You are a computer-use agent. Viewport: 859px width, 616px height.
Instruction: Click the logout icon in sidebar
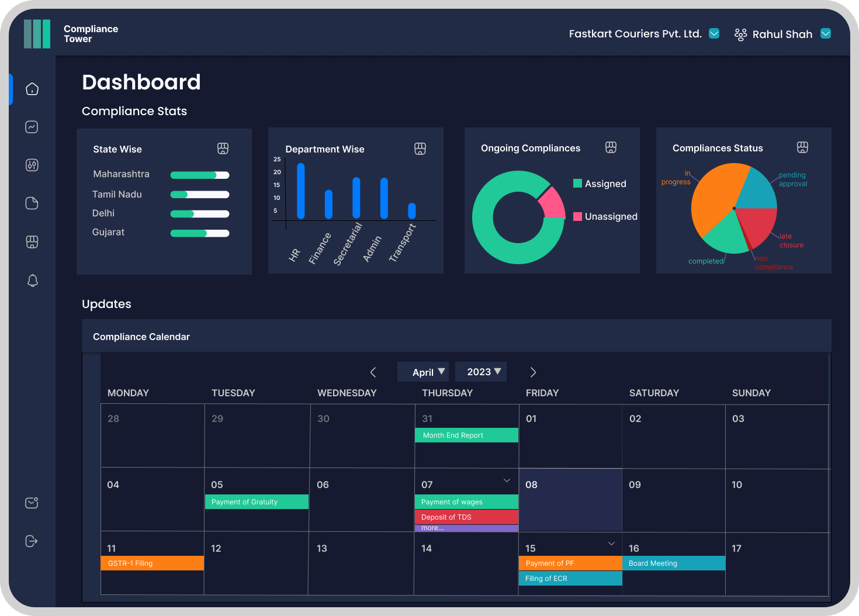tap(32, 541)
